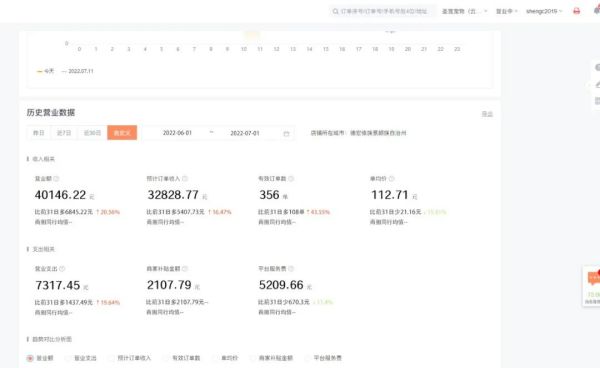Click the topmost sidebar help icon
The width and height of the screenshot is (600, 368).
click(597, 68)
